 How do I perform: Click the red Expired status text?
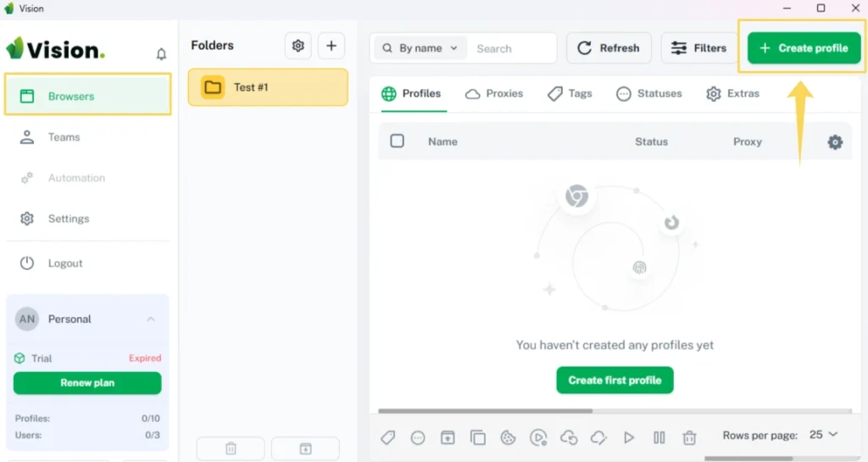point(145,358)
